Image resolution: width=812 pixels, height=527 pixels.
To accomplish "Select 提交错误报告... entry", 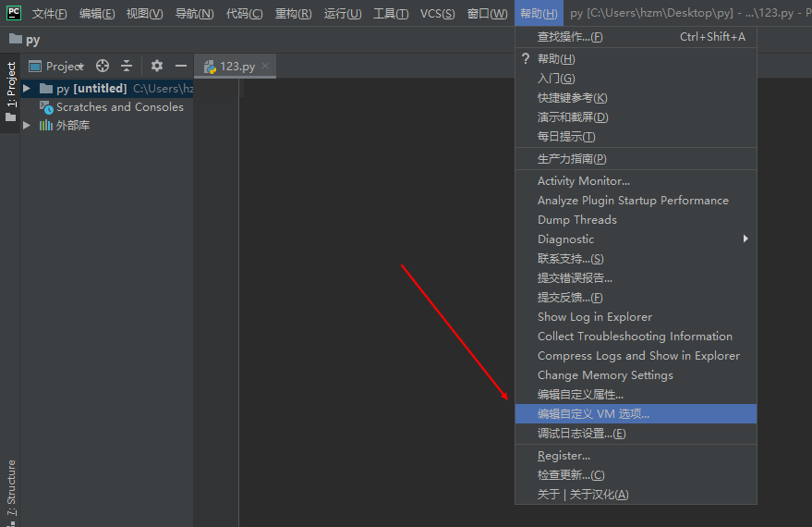I will coord(636,278).
